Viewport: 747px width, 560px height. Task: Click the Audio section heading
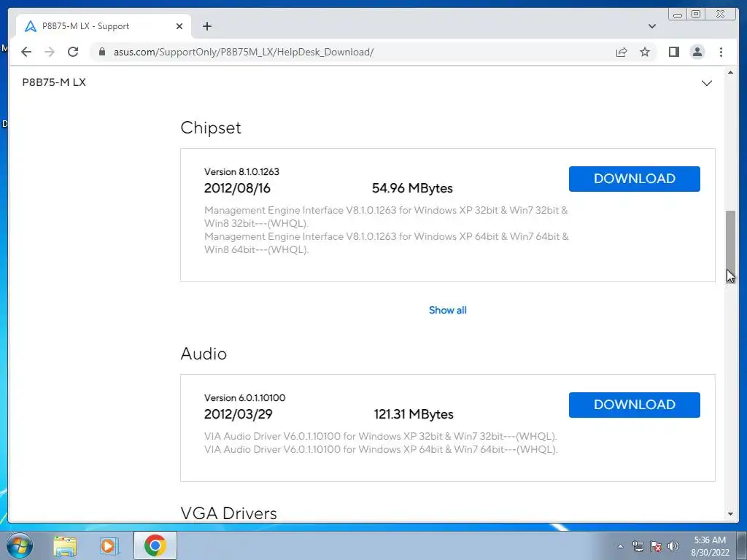(x=204, y=354)
